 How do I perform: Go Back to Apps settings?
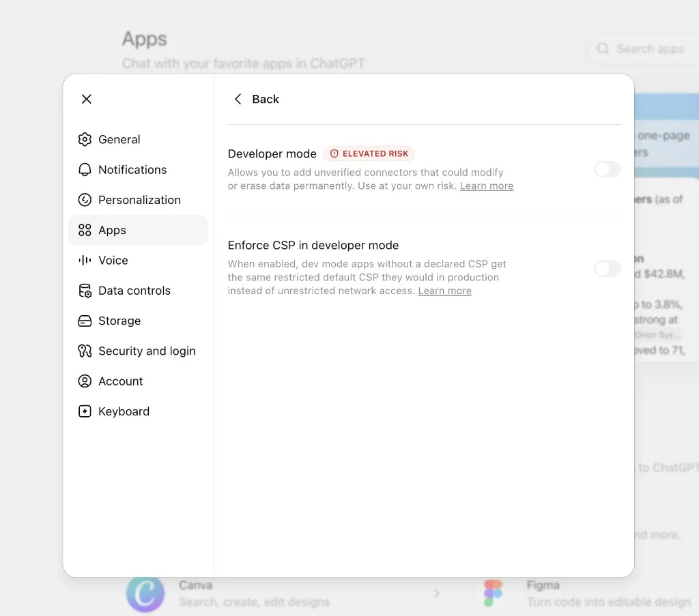pos(257,99)
